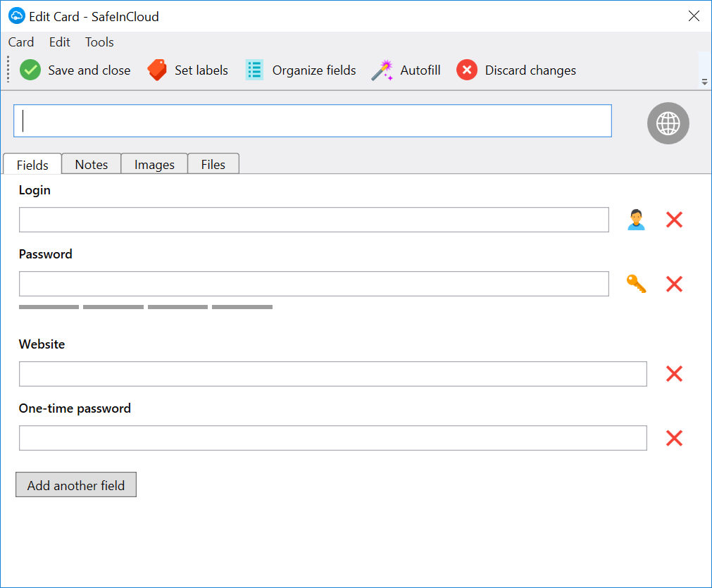Image resolution: width=712 pixels, height=588 pixels.
Task: Open the Edit menu
Action: pos(59,42)
